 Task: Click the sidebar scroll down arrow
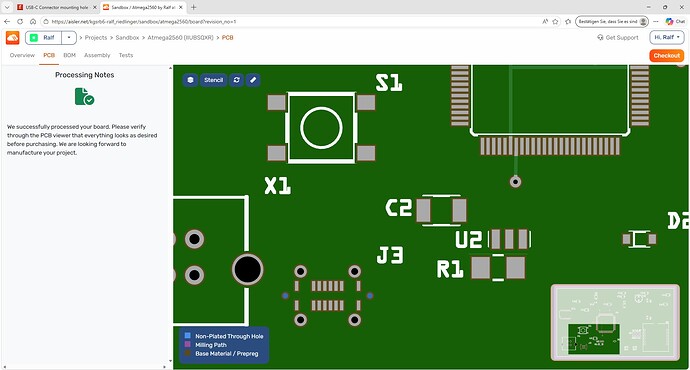click(x=170, y=361)
